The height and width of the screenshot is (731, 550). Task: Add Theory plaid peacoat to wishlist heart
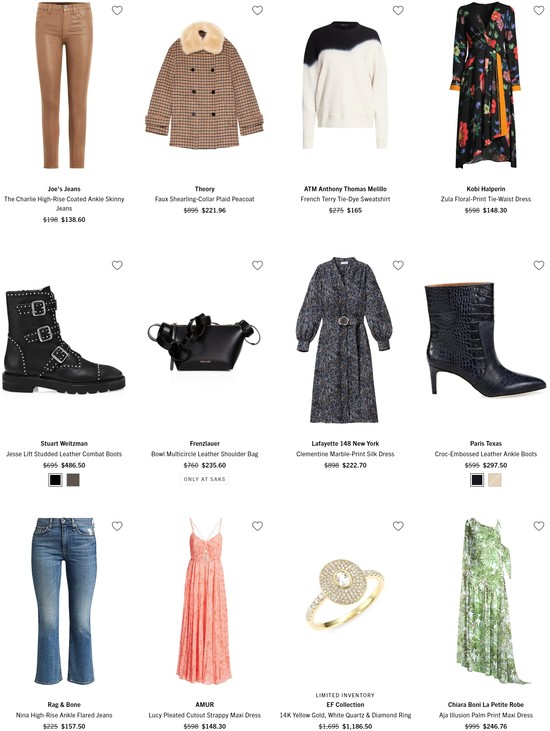[257, 10]
